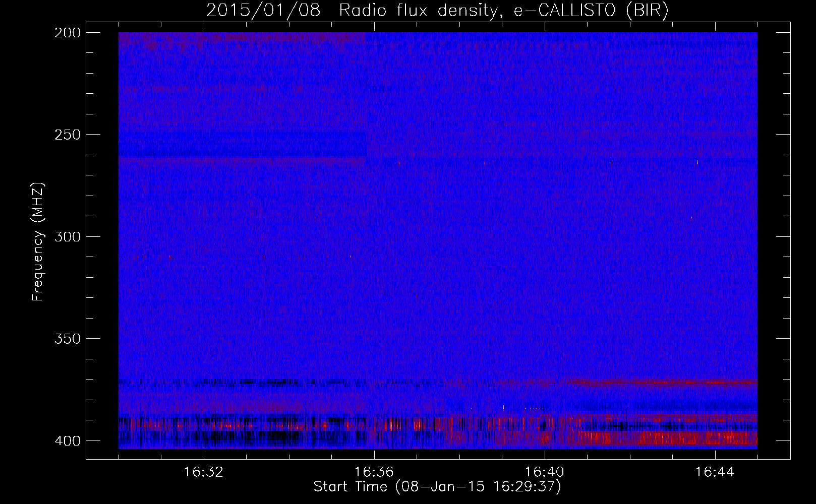816x504 pixels.
Task: Click the 'Frequency (MHZ)' axis label
Action: pos(38,241)
